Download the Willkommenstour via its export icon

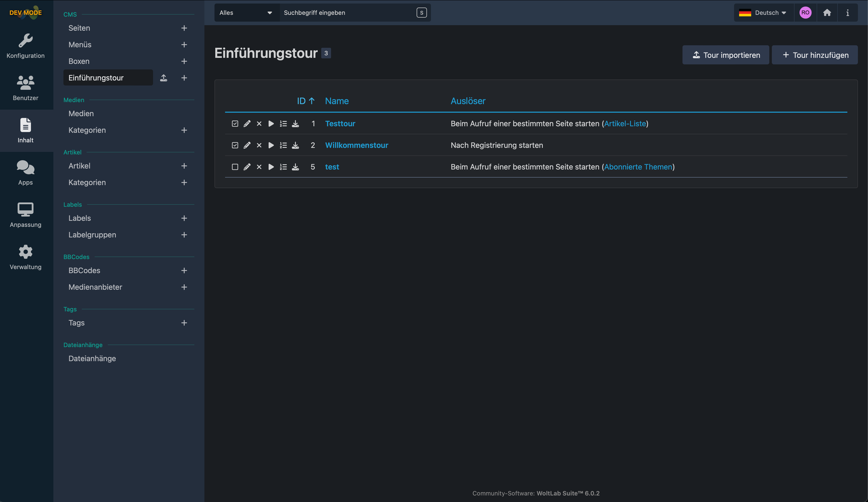(295, 145)
